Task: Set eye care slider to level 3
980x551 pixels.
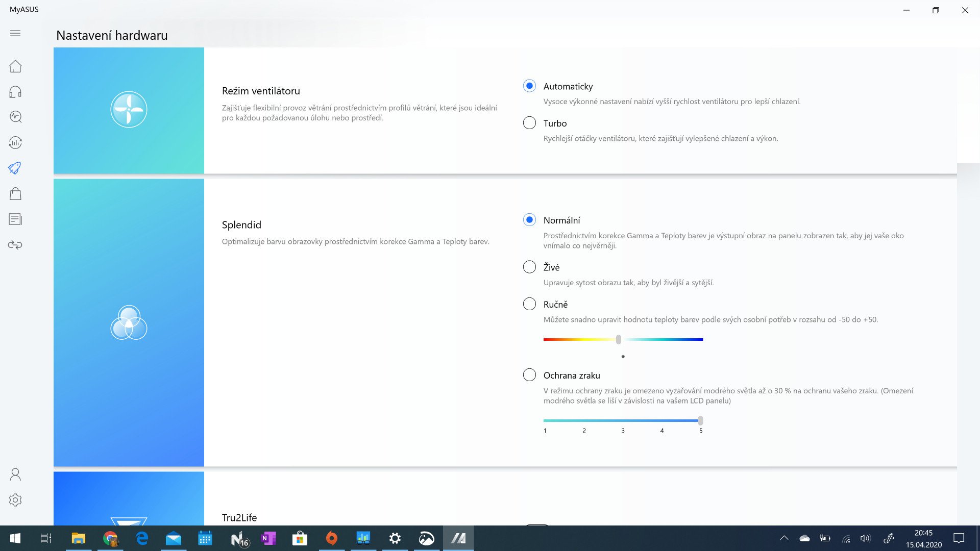Action: (x=623, y=420)
